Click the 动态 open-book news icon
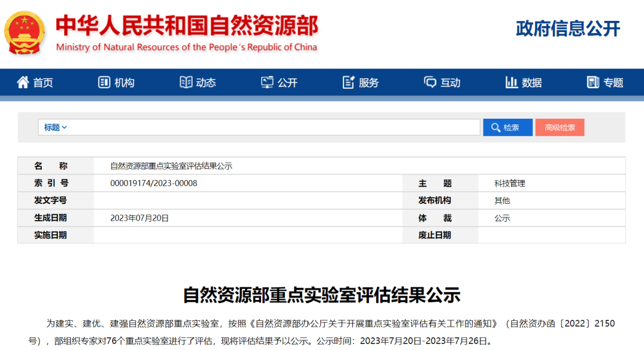 pyautogui.click(x=186, y=82)
